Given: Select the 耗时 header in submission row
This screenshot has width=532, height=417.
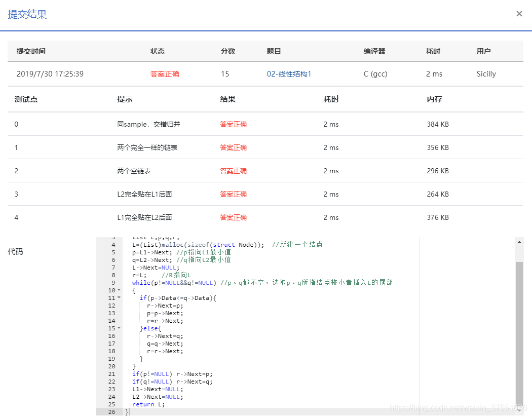Looking at the screenshot, I should tap(433, 51).
